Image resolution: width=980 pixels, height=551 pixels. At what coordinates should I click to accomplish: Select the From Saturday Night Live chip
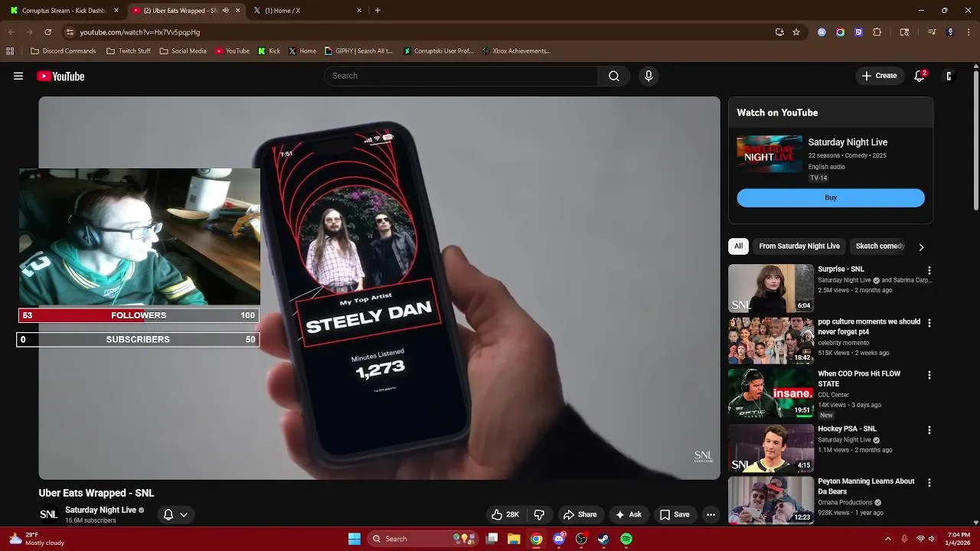[x=799, y=246]
